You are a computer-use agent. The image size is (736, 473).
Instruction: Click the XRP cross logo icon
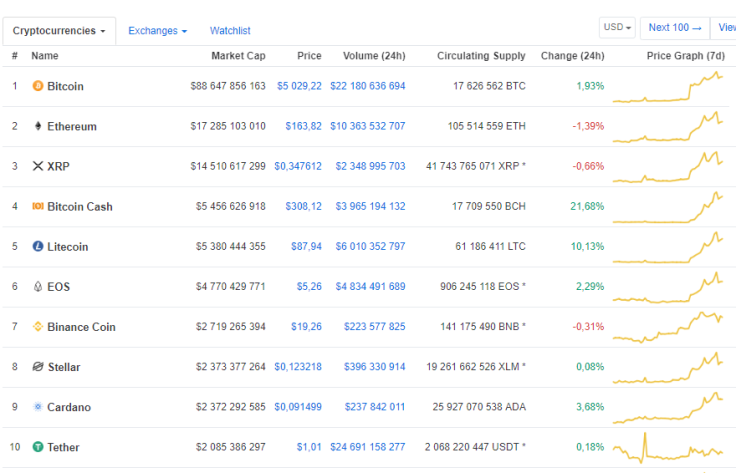[x=38, y=166]
